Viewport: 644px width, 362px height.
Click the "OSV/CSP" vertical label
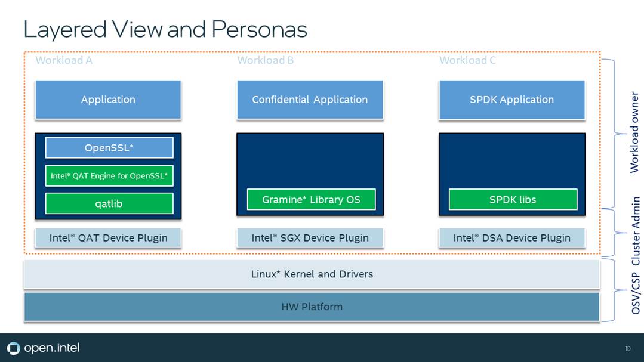636,293
